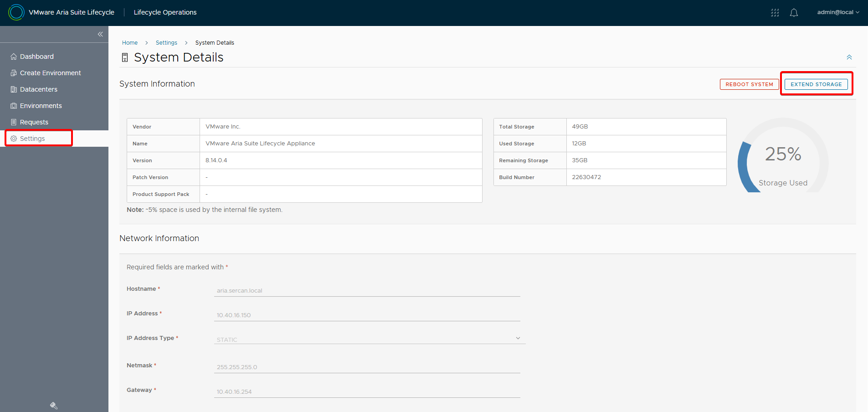The height and width of the screenshot is (412, 868).
Task: Open the IP Address Type dropdown
Action: 370,339
